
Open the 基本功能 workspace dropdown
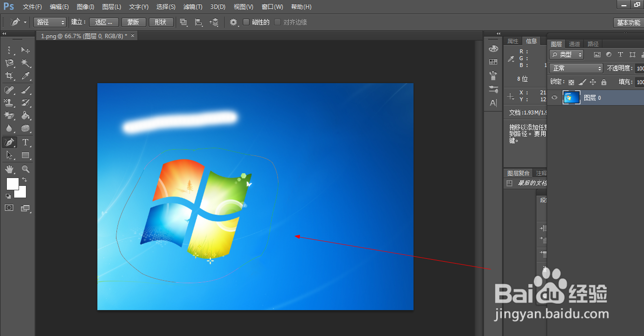coord(628,22)
